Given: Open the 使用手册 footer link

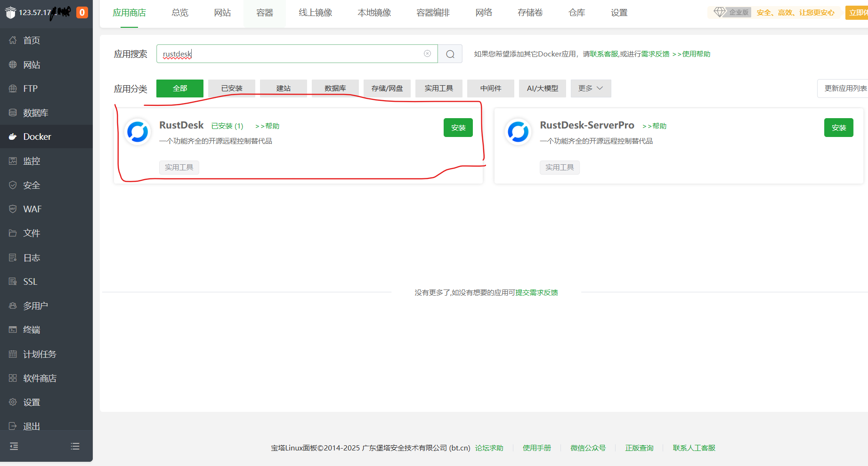Looking at the screenshot, I should pyautogui.click(x=537, y=448).
